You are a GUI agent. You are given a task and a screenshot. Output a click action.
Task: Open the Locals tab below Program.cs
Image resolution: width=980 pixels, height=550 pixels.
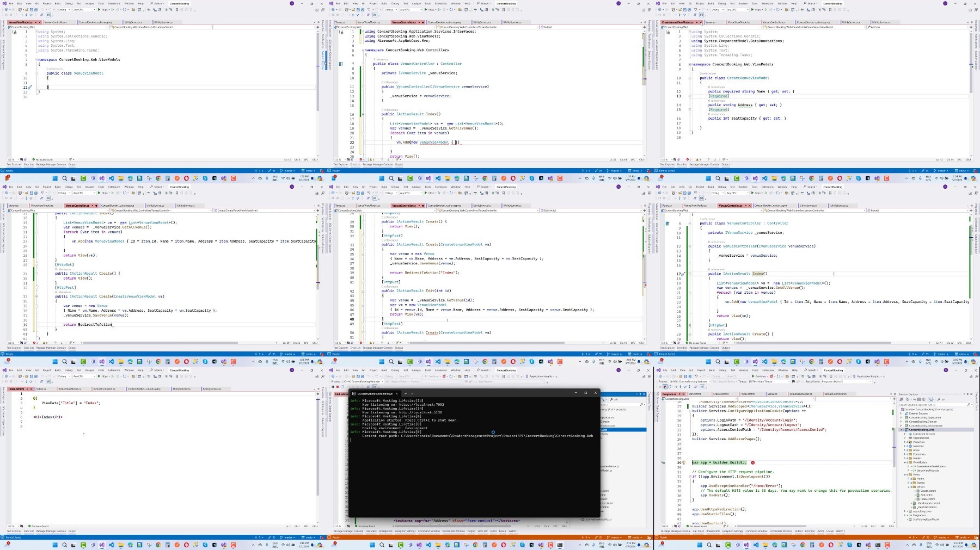click(830, 531)
